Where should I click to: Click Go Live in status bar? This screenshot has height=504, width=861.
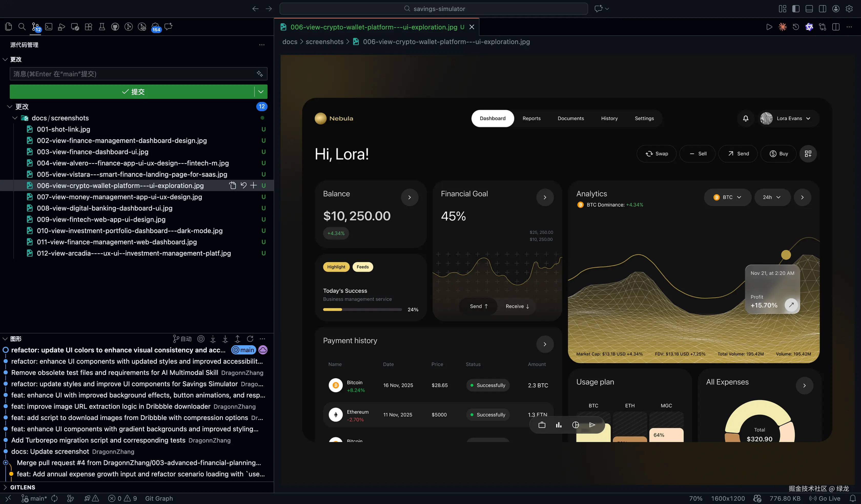point(825,498)
